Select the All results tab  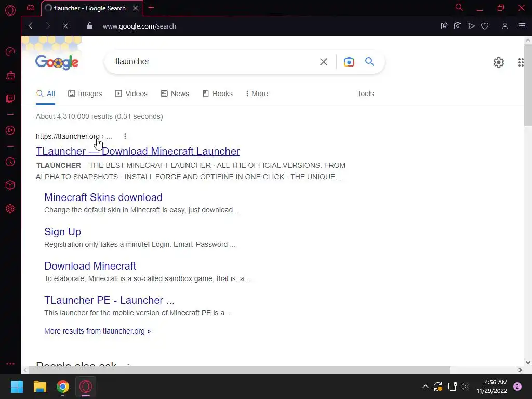click(46, 94)
